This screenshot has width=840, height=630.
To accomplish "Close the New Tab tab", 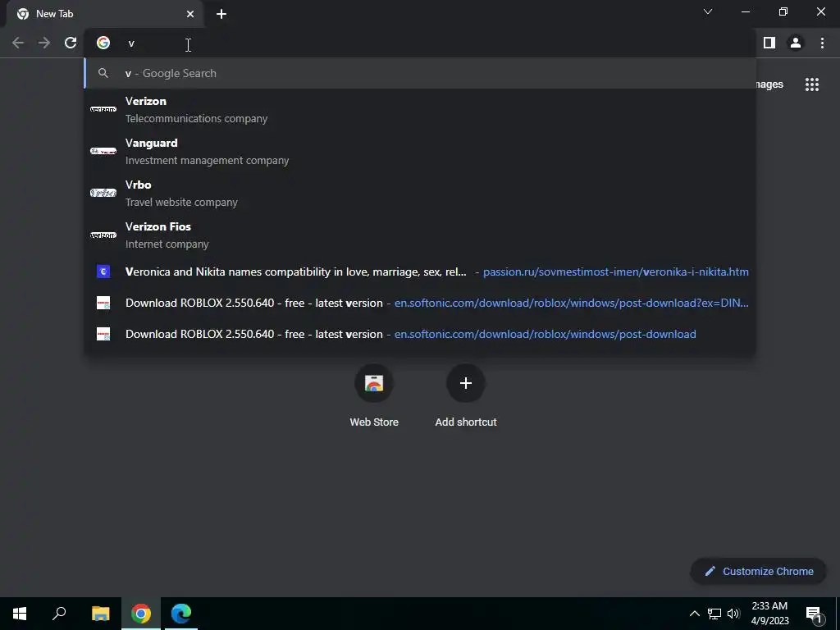I will [x=190, y=14].
